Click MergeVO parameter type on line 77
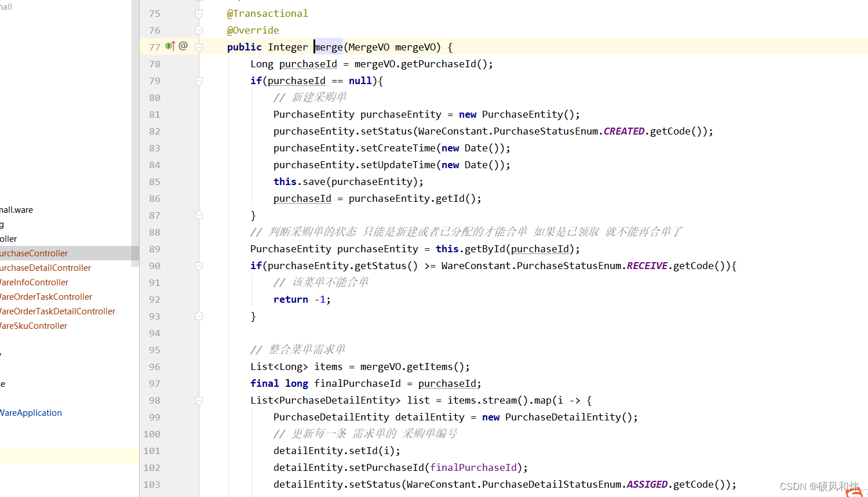The image size is (868, 497). [369, 47]
